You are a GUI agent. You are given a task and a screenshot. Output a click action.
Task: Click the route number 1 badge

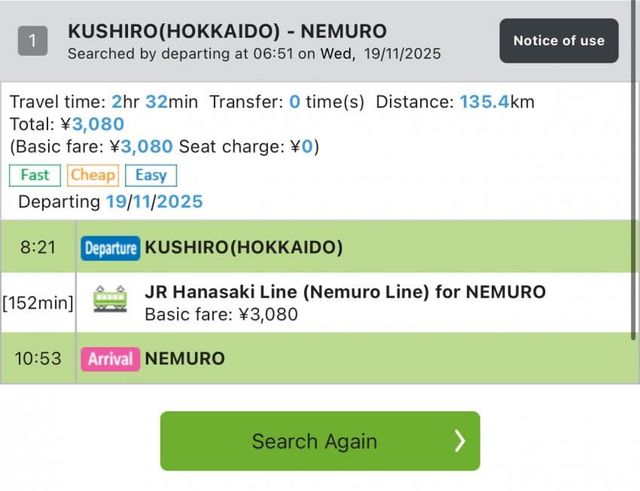click(x=33, y=41)
